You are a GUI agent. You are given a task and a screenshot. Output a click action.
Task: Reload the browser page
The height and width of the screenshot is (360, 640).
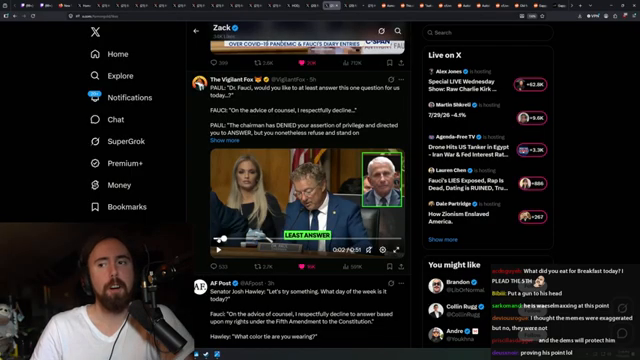click(33, 16)
